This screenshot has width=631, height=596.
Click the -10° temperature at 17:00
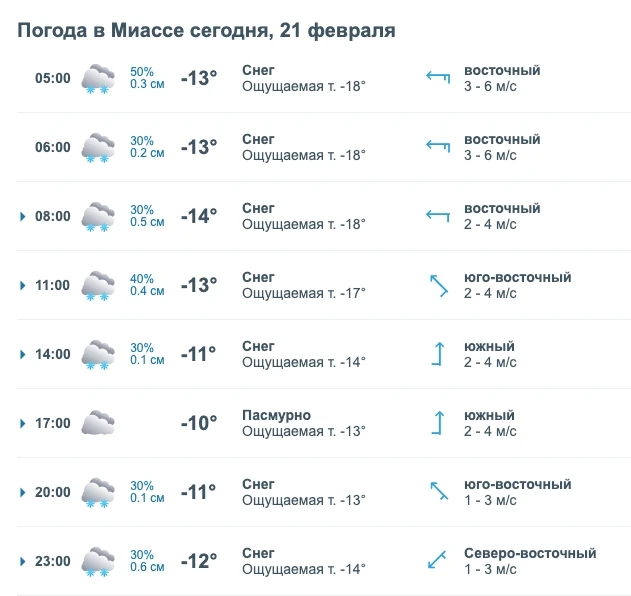pos(199,423)
